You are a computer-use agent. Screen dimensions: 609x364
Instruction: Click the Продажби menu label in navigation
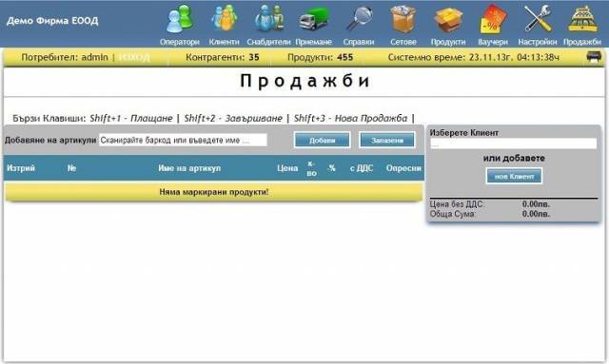point(582,42)
